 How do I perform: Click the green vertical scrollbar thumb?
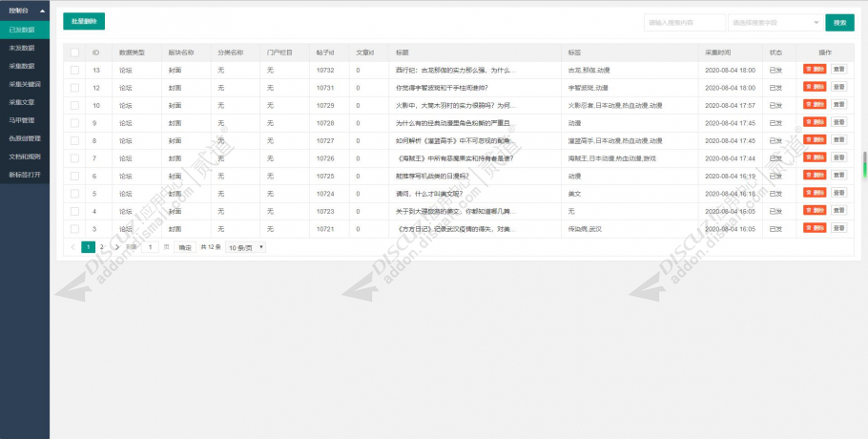tap(864, 164)
